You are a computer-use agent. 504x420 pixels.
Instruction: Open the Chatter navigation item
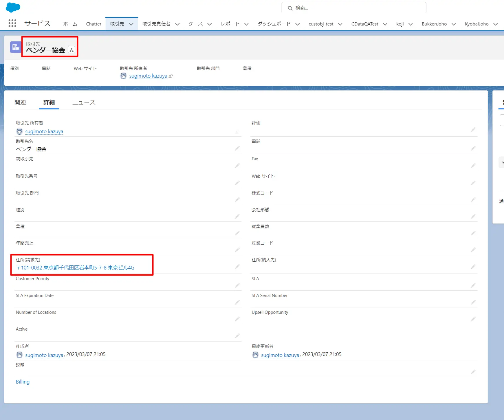94,24
